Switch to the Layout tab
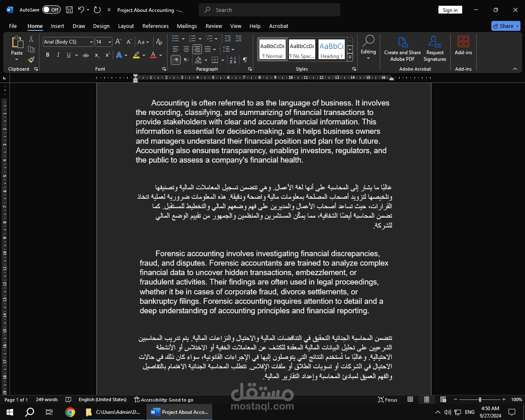Viewport: 525px width, 420px height. click(126, 26)
